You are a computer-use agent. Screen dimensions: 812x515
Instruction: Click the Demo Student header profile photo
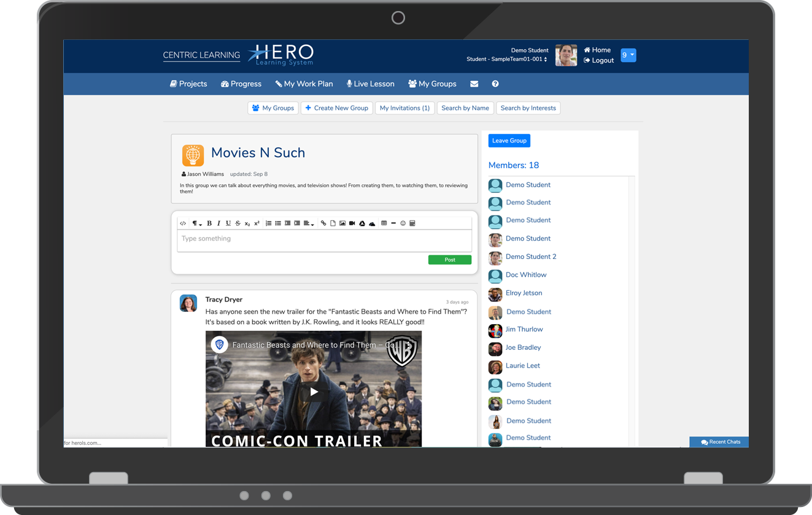tap(566, 55)
